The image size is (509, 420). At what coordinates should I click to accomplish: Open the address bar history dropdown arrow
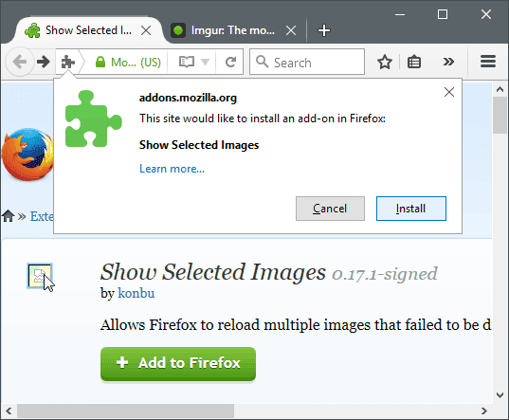[205, 62]
